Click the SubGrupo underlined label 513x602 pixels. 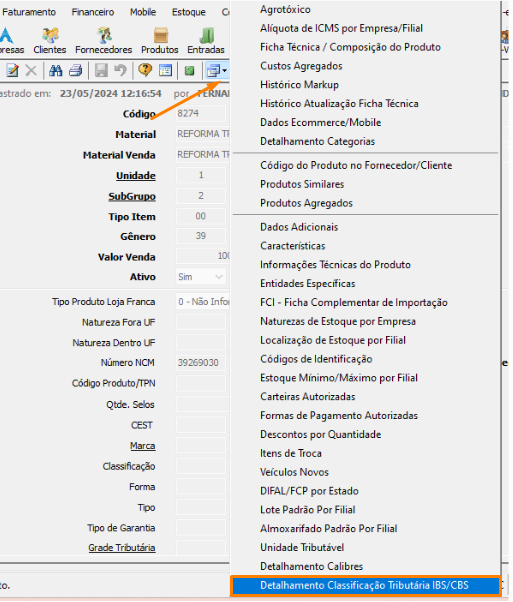(x=132, y=196)
